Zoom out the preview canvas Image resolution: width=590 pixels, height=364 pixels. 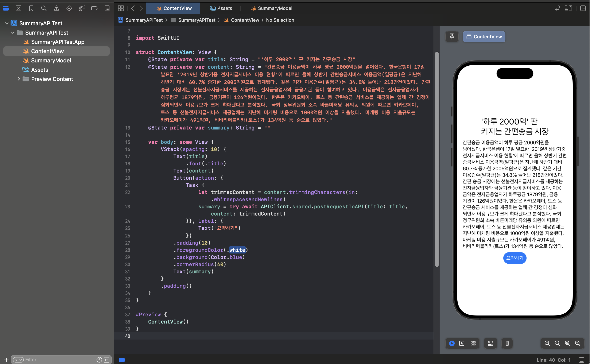547,343
